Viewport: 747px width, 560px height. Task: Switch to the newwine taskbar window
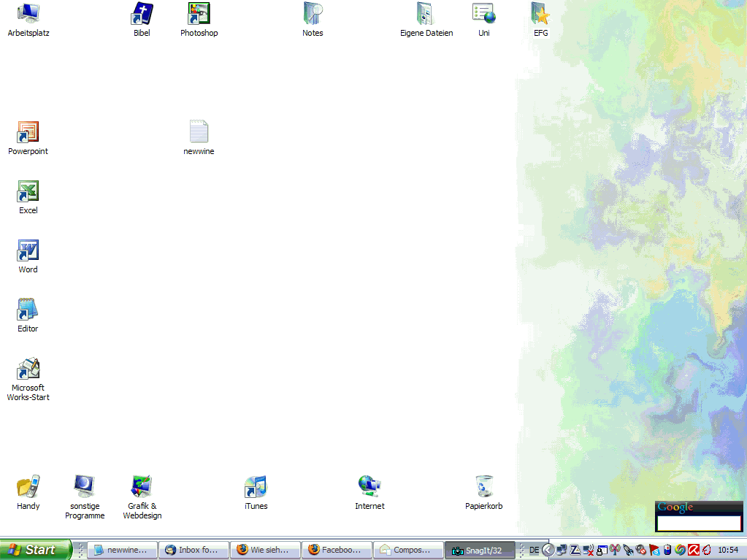(122, 550)
